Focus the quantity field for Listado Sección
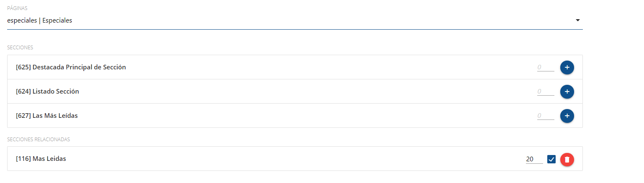The height and width of the screenshot is (183, 644). pos(546,91)
